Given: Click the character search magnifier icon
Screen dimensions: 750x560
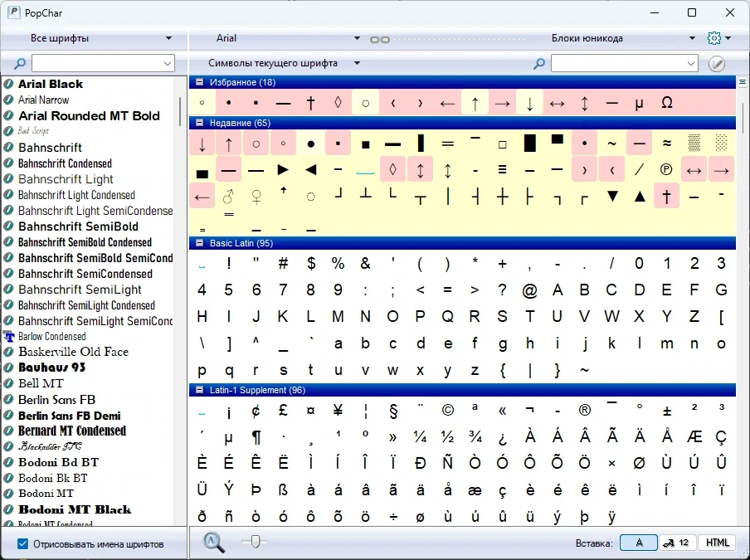Looking at the screenshot, I should coord(539,63).
